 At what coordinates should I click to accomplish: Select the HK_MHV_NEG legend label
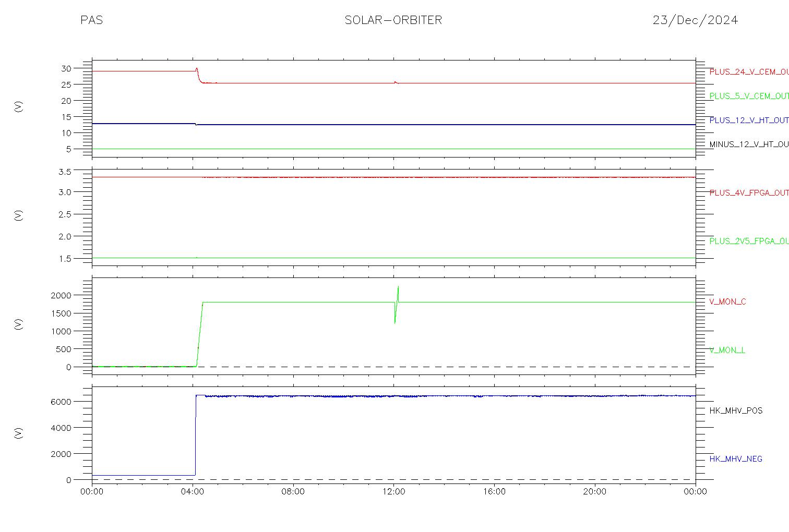point(736,459)
